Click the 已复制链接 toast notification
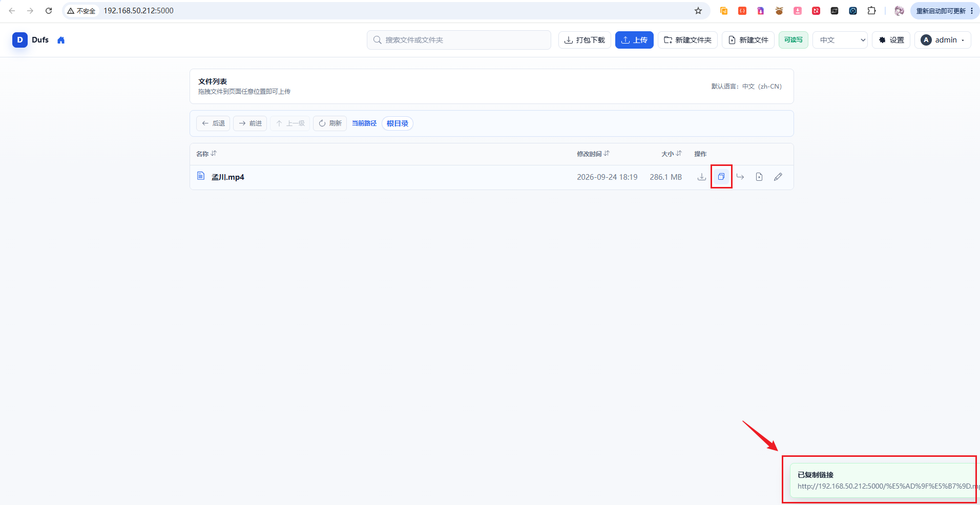The width and height of the screenshot is (980, 505). pos(885,480)
